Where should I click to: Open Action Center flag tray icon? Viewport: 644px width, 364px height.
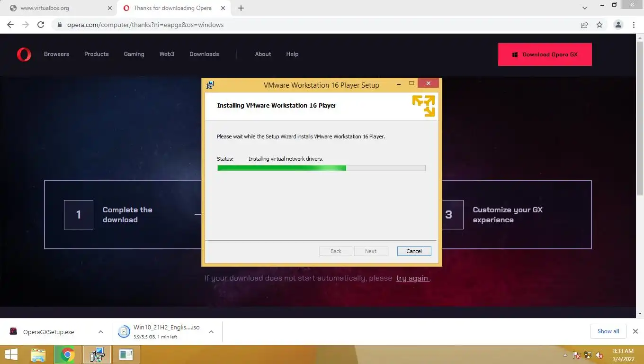pos(577,355)
